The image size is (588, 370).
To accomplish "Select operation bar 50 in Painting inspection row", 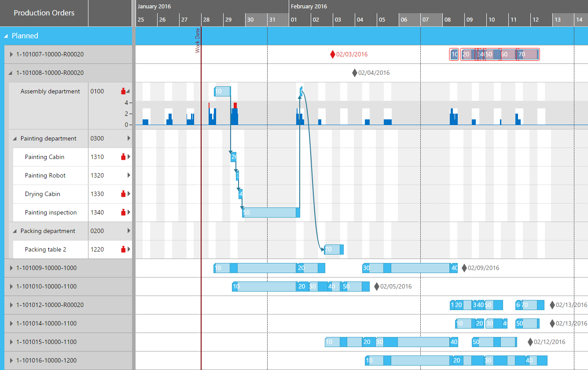I will (271, 212).
